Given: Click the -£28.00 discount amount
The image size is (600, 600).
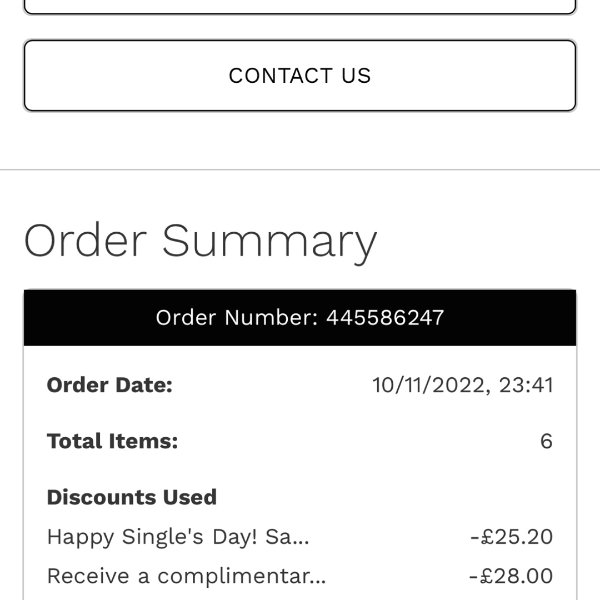Looking at the screenshot, I should pos(510,576).
